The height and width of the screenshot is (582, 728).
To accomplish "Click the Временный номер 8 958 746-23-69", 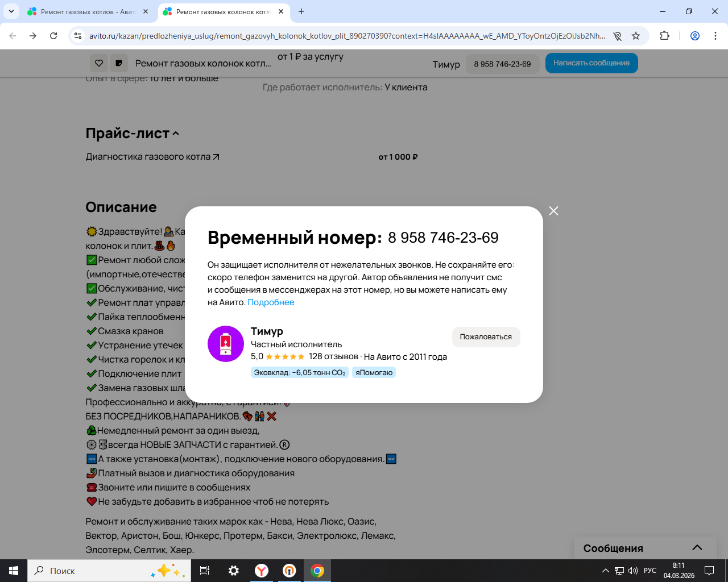I will click(353, 238).
